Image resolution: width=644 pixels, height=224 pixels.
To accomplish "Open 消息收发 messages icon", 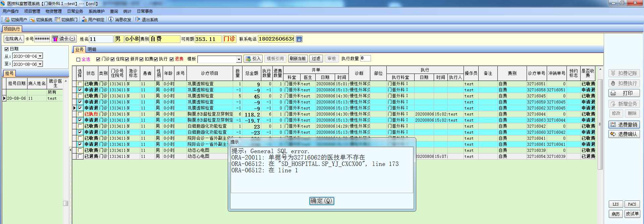I will tap(111, 19).
